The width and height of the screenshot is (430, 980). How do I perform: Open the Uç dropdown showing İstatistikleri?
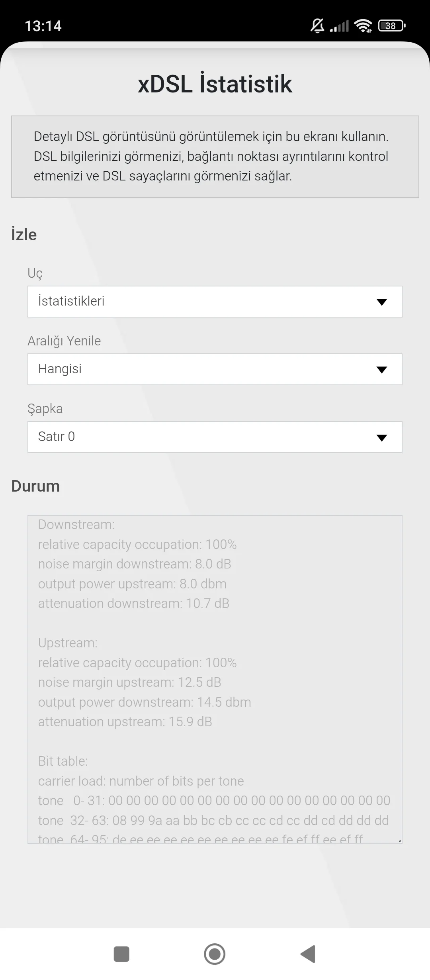coord(215,302)
